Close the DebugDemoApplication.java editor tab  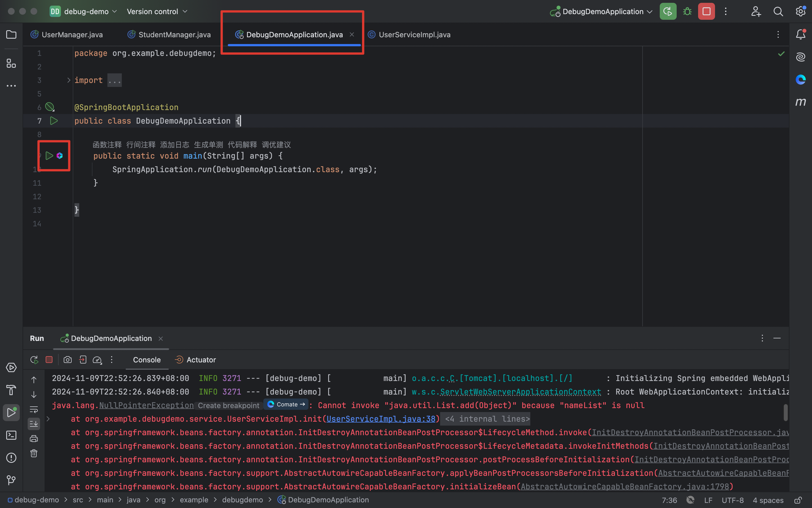(x=352, y=34)
